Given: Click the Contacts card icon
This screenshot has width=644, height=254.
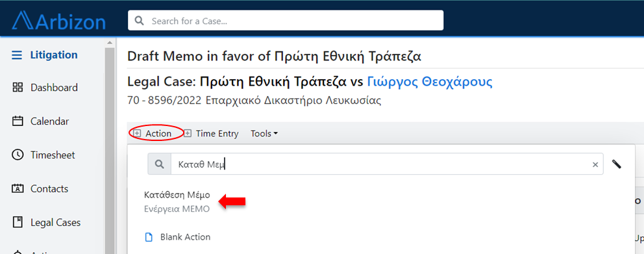Looking at the screenshot, I should (18, 188).
